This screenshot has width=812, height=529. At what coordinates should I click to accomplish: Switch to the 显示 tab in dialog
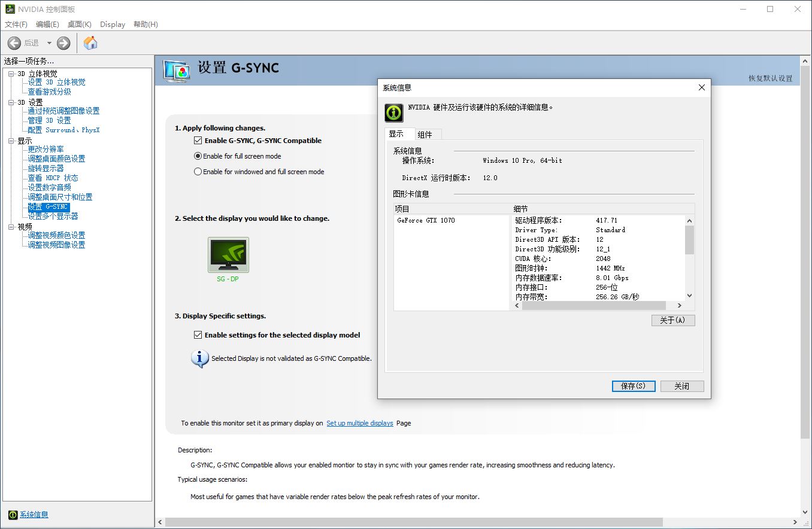(399, 134)
